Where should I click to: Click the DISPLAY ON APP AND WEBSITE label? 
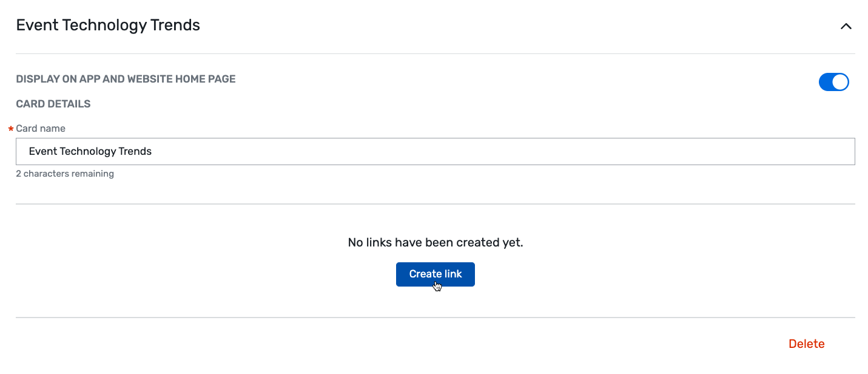[125, 78]
